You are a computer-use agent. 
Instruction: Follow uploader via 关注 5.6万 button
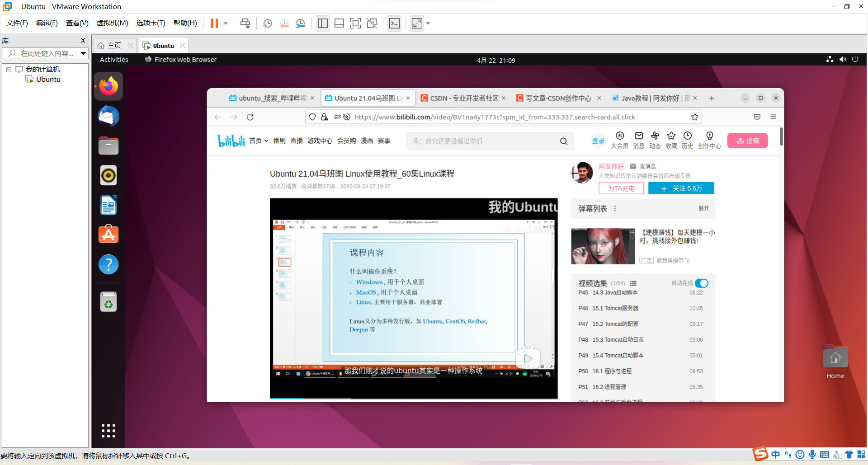pyautogui.click(x=681, y=188)
